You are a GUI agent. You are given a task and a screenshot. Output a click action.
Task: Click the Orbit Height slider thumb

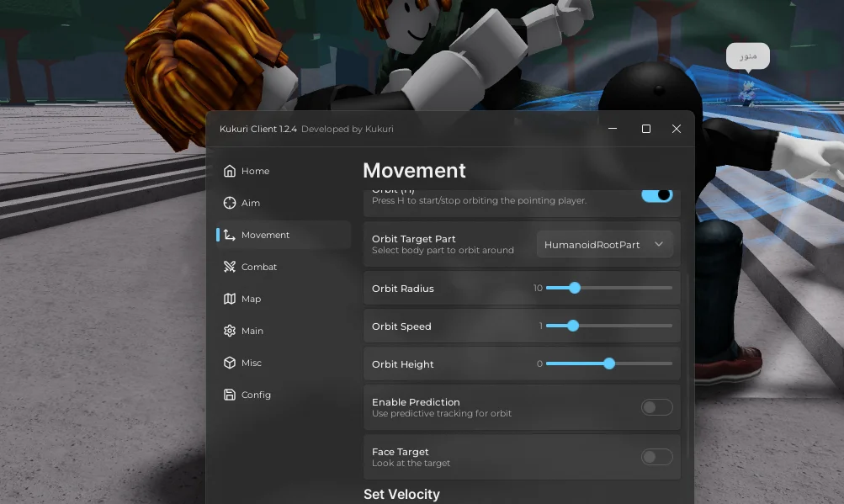coord(609,363)
